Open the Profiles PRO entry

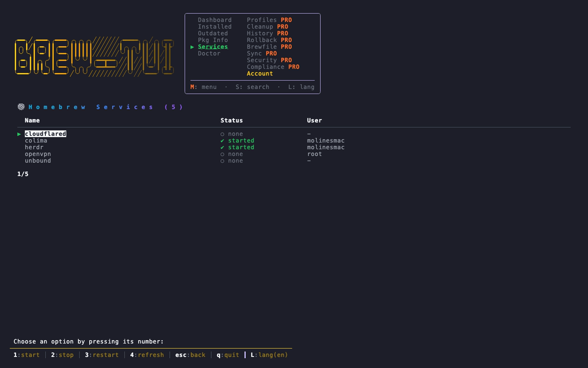tap(269, 20)
